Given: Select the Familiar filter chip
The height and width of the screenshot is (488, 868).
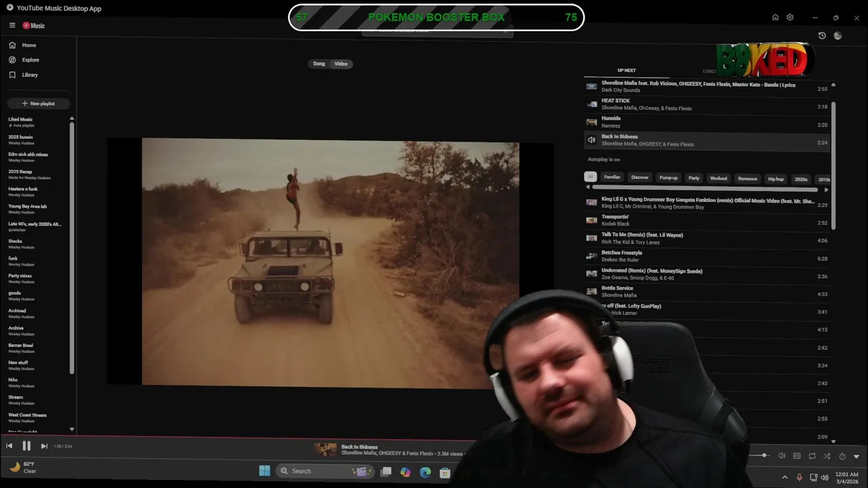Looking at the screenshot, I should [x=612, y=178].
